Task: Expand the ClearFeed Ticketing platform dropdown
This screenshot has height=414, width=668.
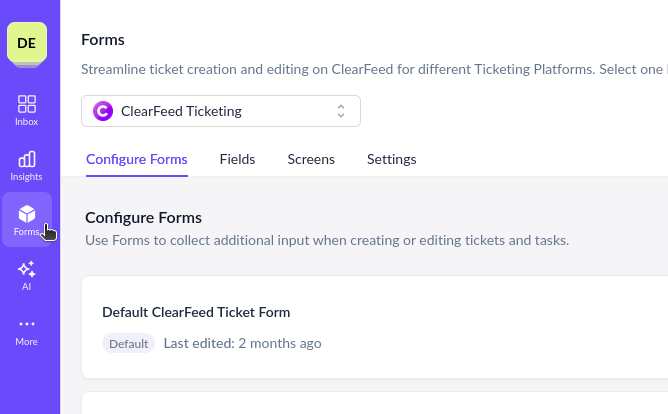Action: (220, 111)
